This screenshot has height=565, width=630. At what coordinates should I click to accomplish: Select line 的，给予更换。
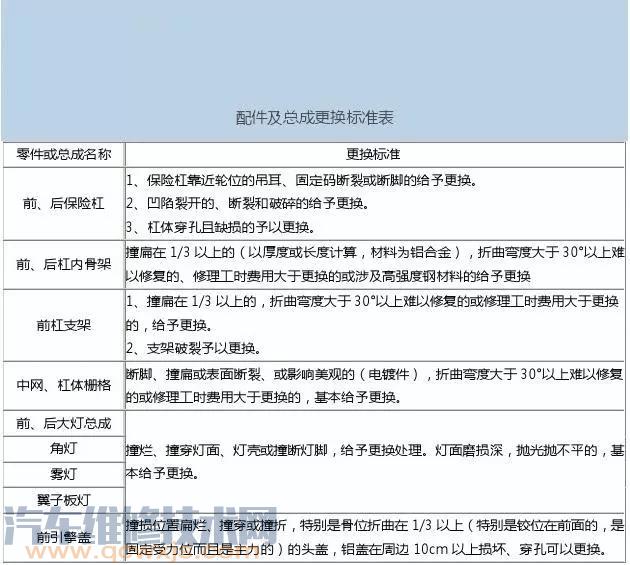(169, 325)
